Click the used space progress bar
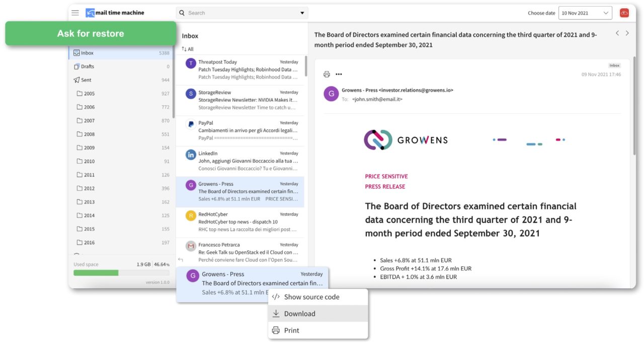The width and height of the screenshot is (644, 344). (x=121, y=273)
